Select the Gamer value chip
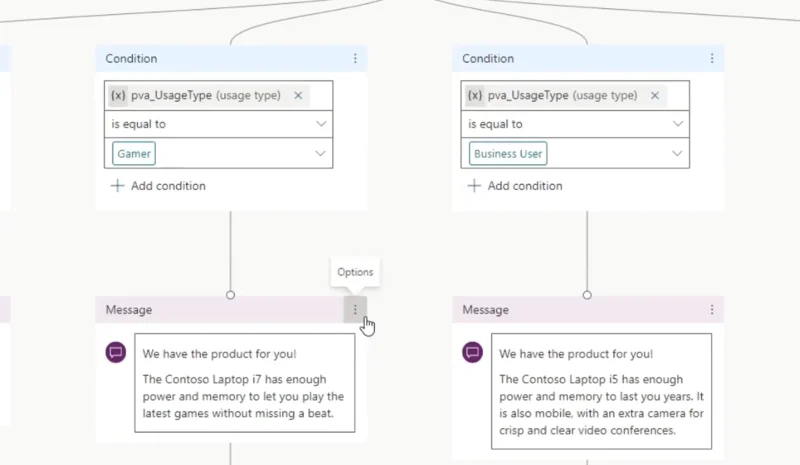Viewport: 800px width, 465px height. [x=134, y=154]
